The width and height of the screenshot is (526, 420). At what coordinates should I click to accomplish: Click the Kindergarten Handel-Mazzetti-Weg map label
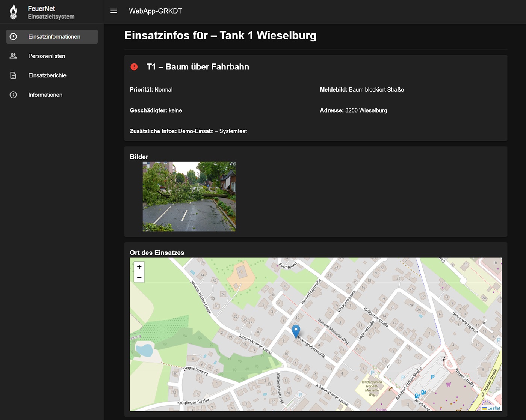372,388
